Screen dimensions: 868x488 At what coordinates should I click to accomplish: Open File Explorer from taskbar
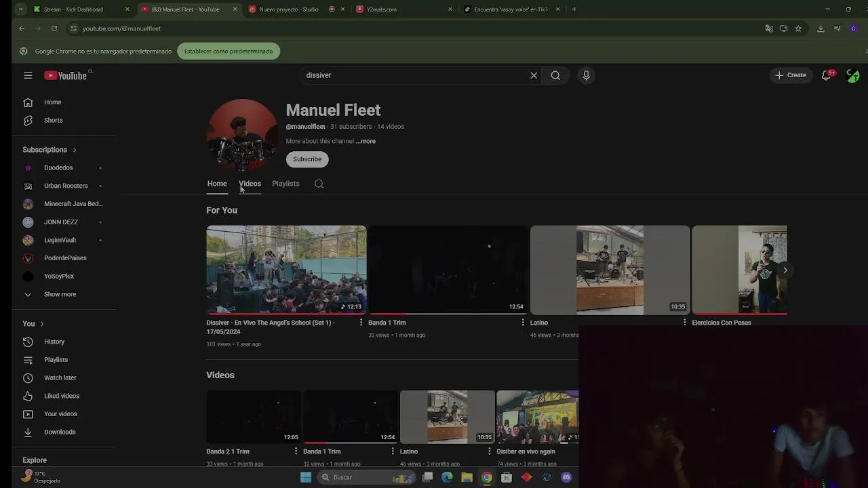coord(467,477)
